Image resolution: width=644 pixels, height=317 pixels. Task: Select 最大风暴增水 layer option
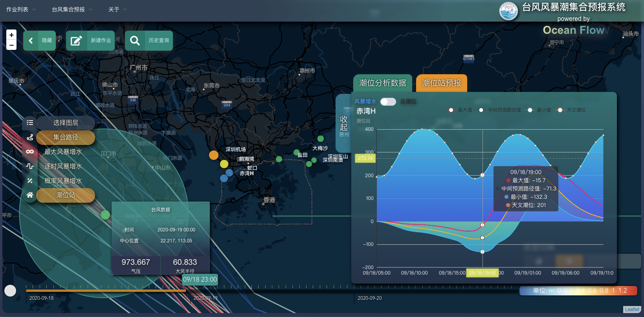63,152
